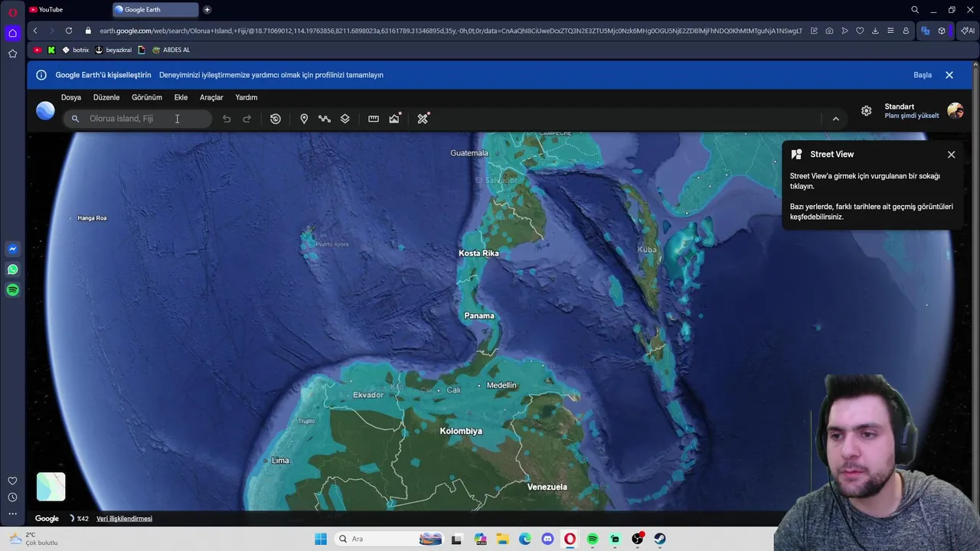
Task: Click the Lima city label
Action: pos(280,461)
